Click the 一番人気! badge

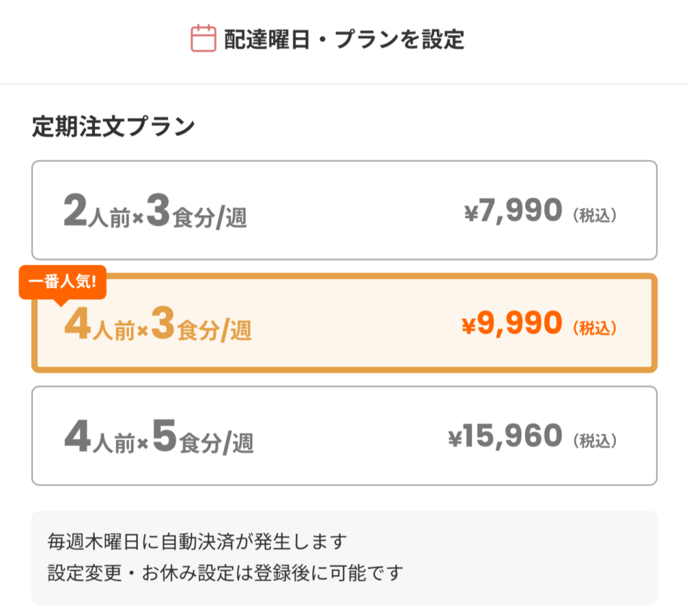(x=62, y=282)
